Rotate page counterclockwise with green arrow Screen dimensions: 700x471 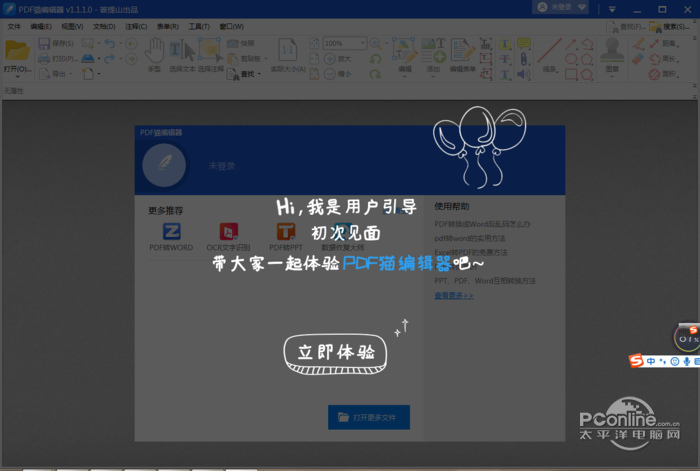[x=375, y=58]
